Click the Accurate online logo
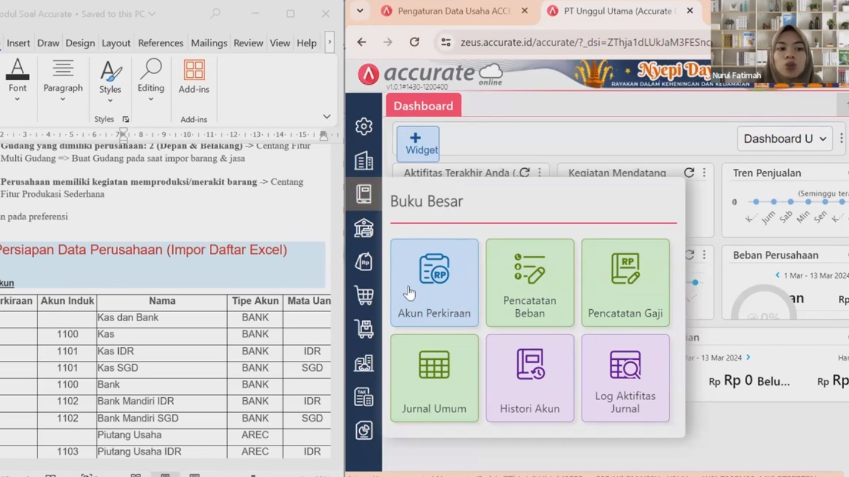This screenshot has width=849, height=477. pyautogui.click(x=431, y=74)
